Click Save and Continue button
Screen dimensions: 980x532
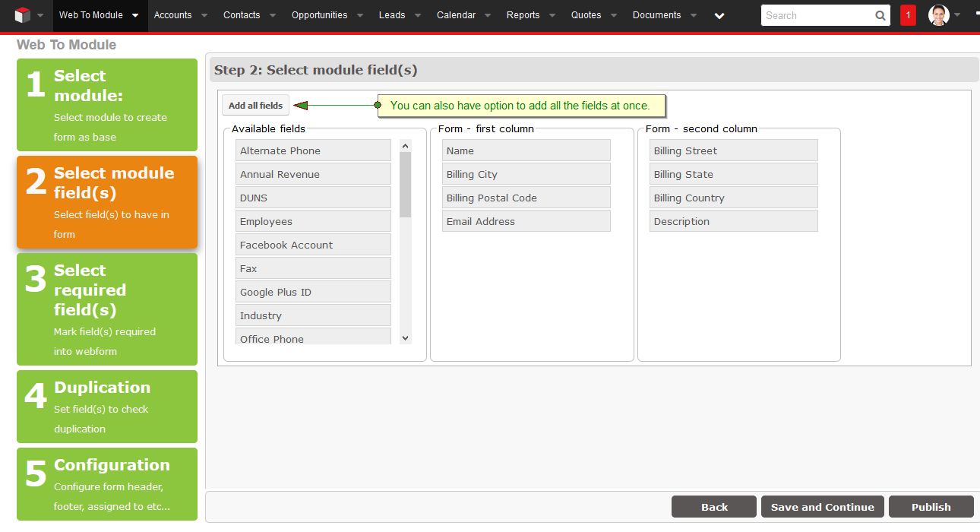pyautogui.click(x=822, y=507)
